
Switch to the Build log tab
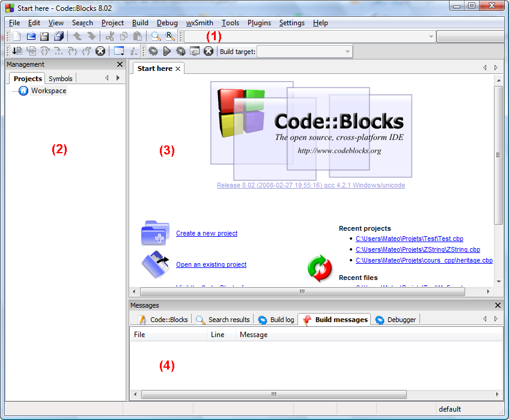(x=276, y=320)
